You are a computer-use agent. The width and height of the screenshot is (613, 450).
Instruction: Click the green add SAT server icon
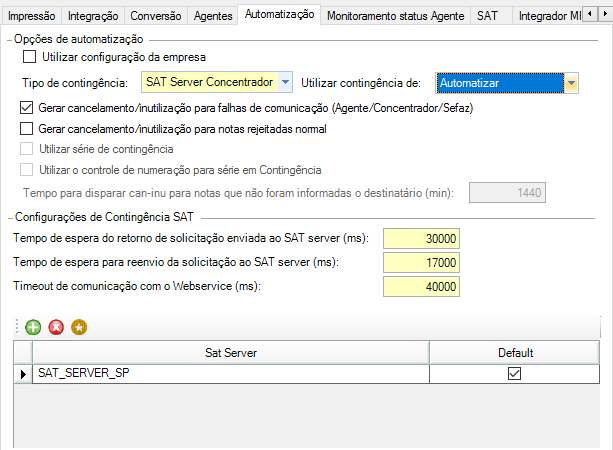tap(33, 327)
